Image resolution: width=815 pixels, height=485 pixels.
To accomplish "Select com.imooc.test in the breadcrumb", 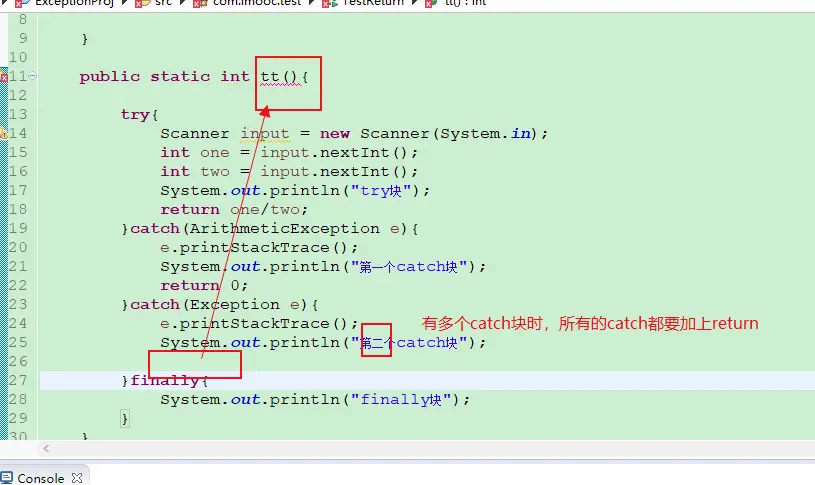I will click(257, 3).
